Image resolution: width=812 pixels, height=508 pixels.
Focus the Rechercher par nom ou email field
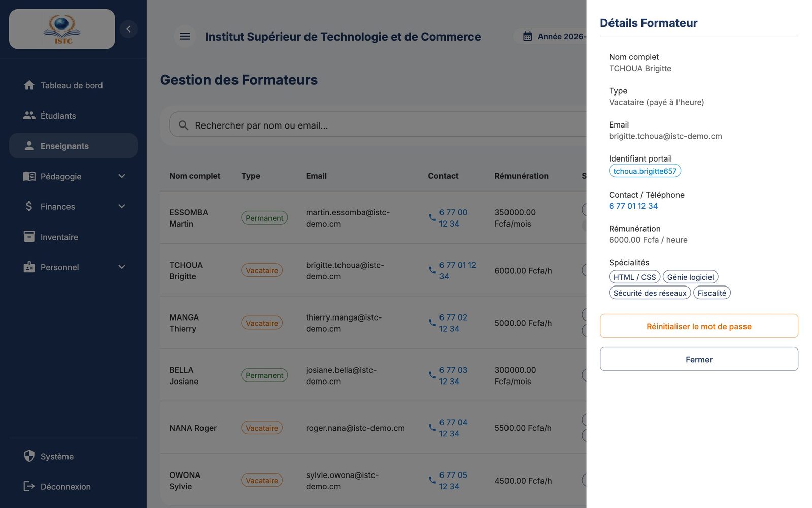tap(378, 125)
